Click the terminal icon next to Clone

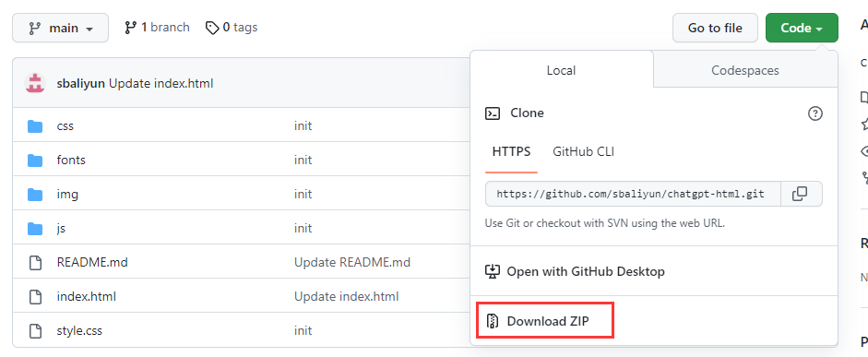pyautogui.click(x=493, y=113)
